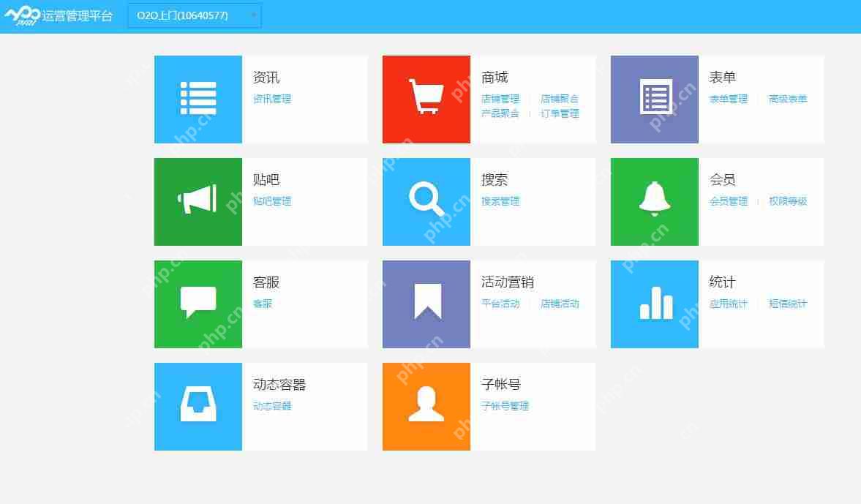This screenshot has width=861, height=504.
Task: Click the chat bubble icon for 客服
Action: click(x=198, y=304)
